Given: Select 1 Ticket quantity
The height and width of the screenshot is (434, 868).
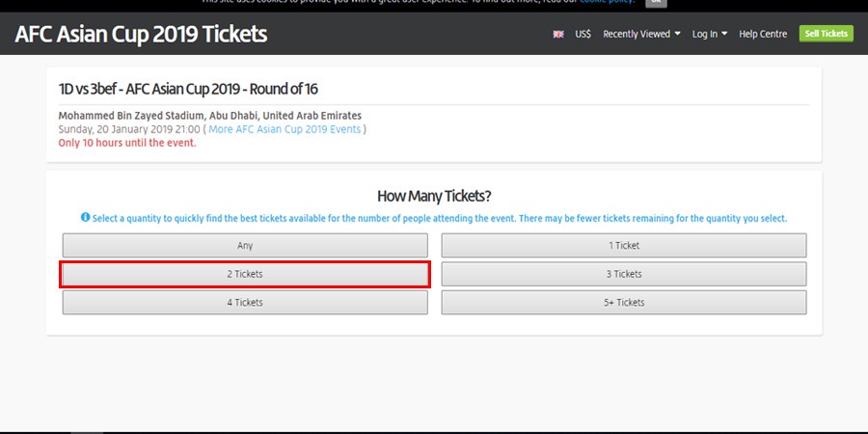Looking at the screenshot, I should coord(624,246).
